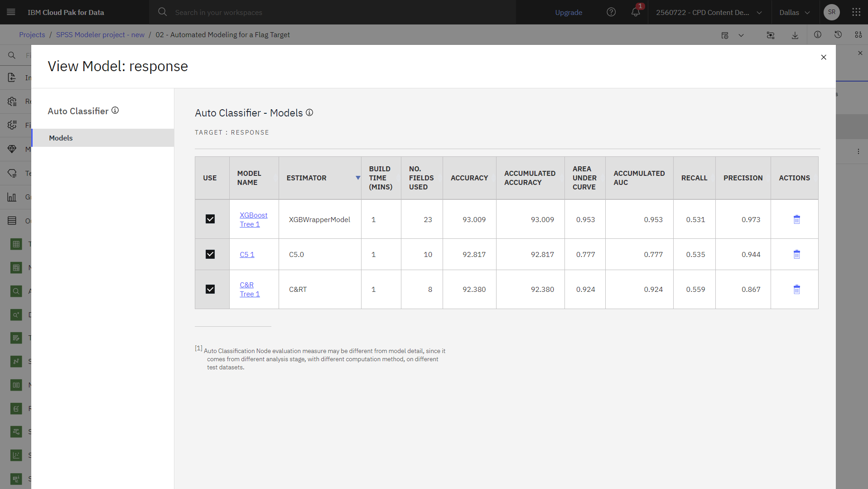Open the Record Operations gear icon
Image resolution: width=868 pixels, height=489 pixels.
pyautogui.click(x=12, y=101)
